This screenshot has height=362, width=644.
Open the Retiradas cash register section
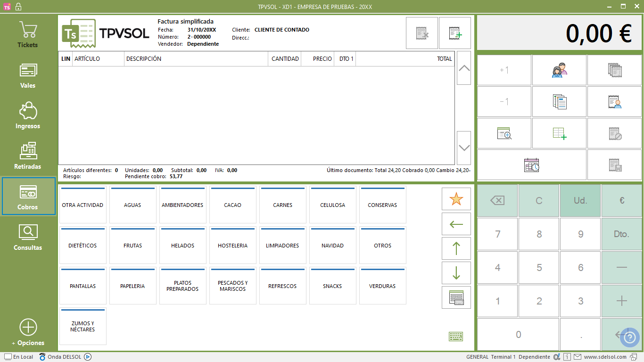(x=28, y=156)
